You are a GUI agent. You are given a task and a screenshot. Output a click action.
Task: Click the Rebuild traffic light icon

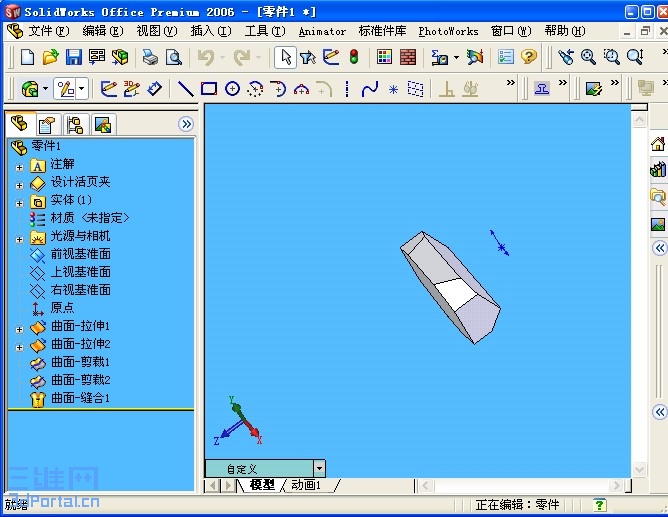(354, 57)
